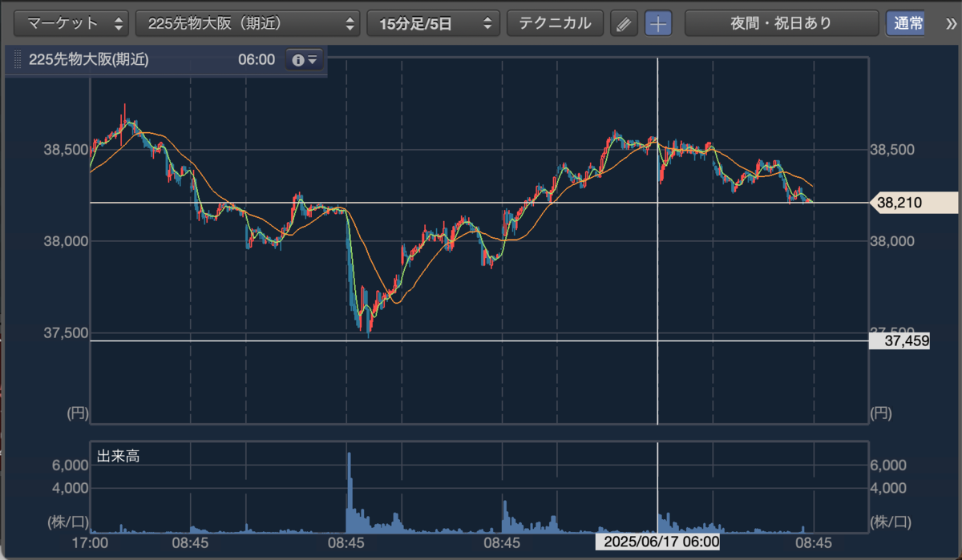Viewport: 962px width, 560px height.
Task: Select the 通常 mode button
Action: point(905,23)
